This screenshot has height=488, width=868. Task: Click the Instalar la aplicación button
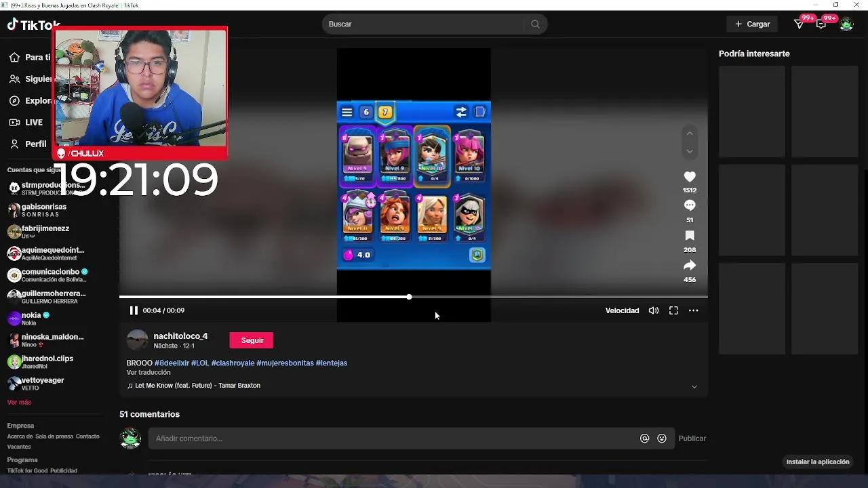[x=818, y=462]
